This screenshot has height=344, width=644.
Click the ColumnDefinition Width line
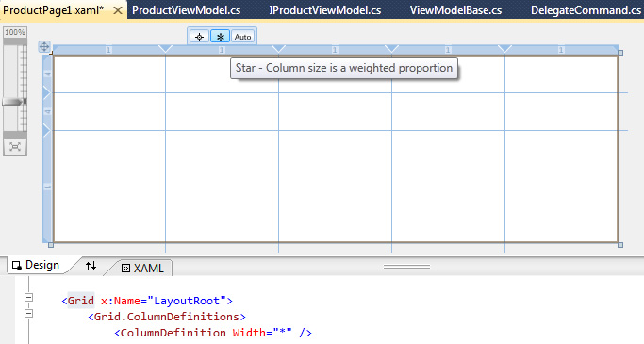point(213,333)
